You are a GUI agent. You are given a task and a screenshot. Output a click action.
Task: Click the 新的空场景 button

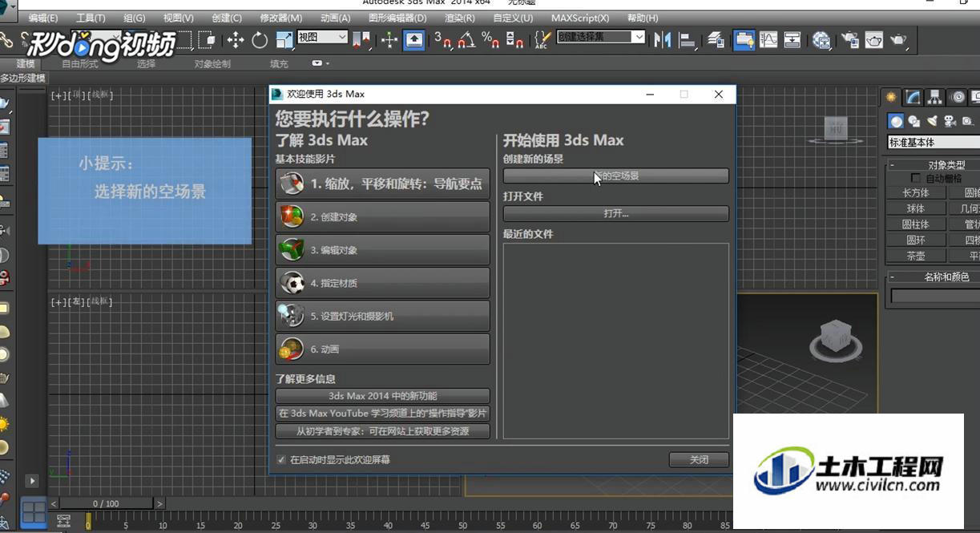pyautogui.click(x=615, y=176)
